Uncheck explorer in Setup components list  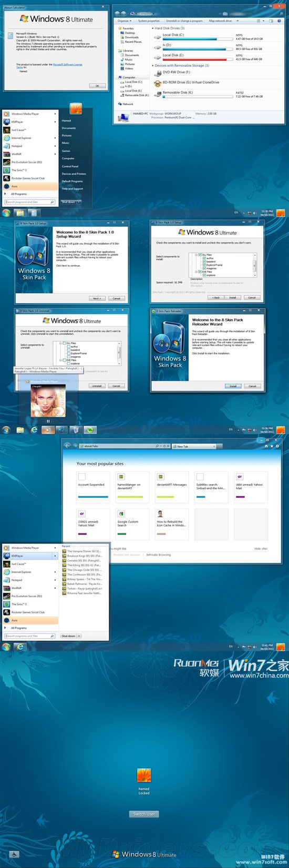(204, 275)
